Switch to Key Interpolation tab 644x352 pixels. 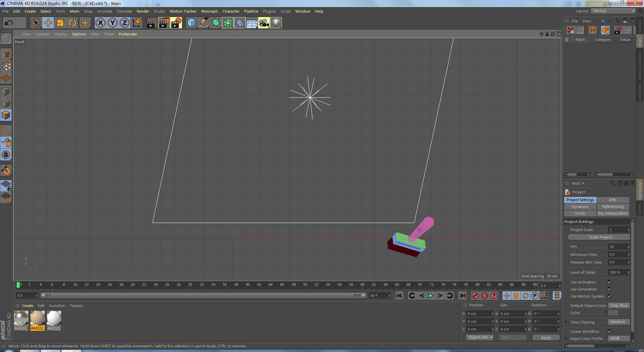[x=613, y=213]
